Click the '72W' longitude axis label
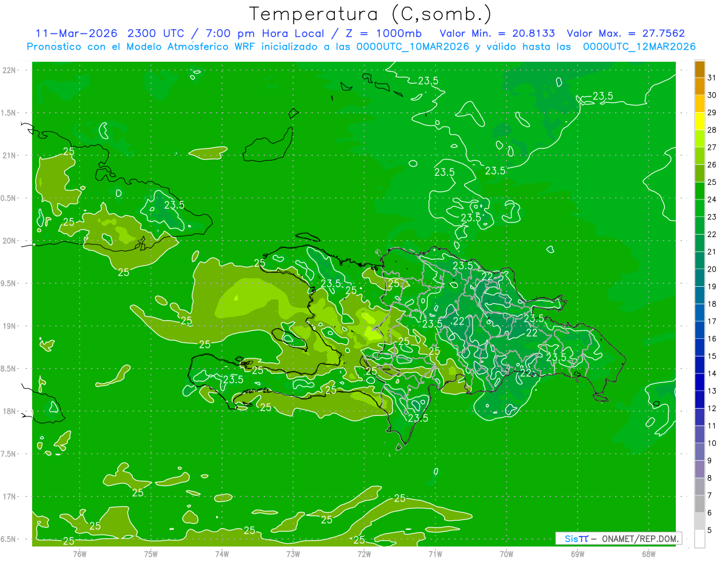 [x=363, y=554]
